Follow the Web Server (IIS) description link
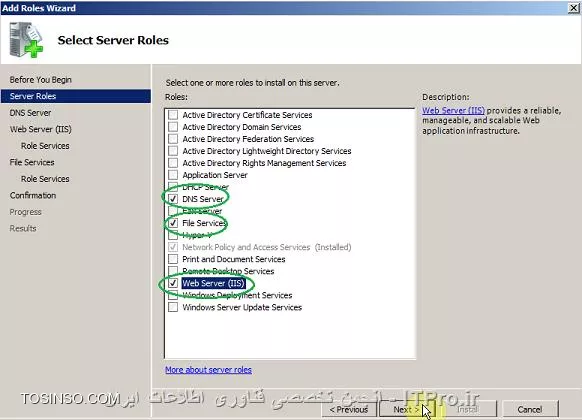582x420 pixels. pos(453,111)
